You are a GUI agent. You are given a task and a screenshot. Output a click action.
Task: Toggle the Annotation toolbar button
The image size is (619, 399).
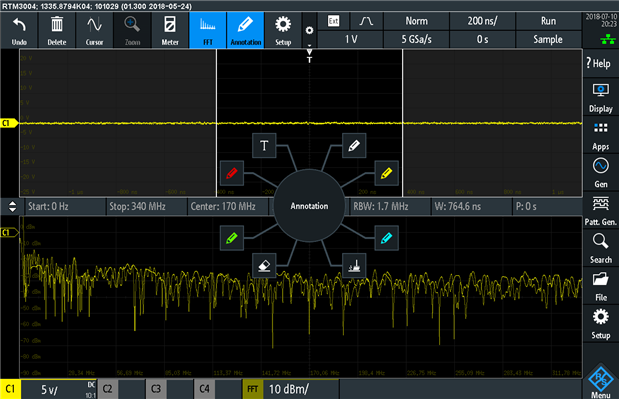click(246, 30)
